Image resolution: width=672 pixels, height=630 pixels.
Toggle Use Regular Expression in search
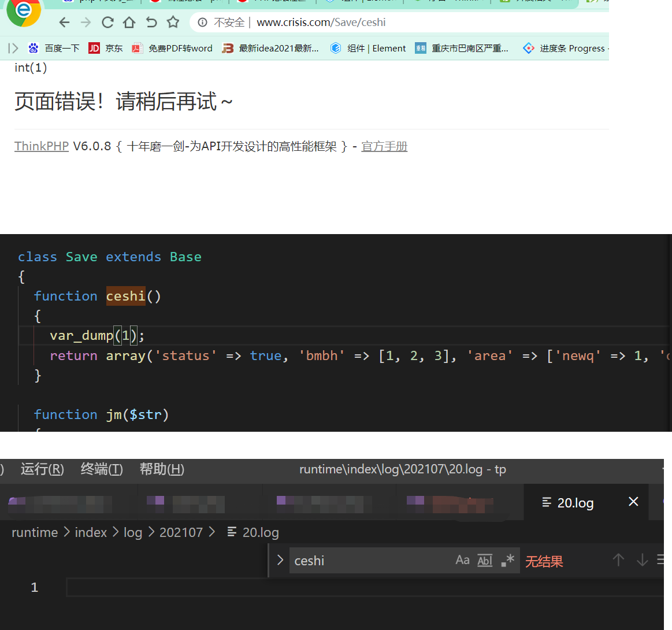coord(507,559)
